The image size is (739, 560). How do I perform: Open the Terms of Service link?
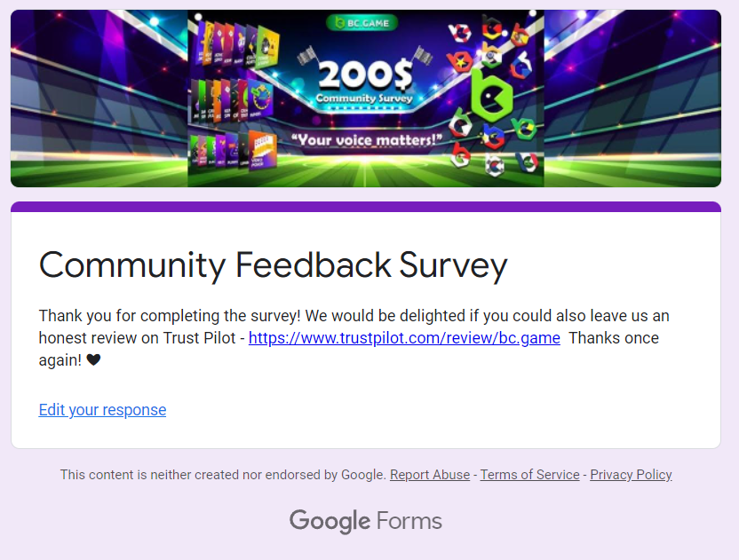click(529, 475)
